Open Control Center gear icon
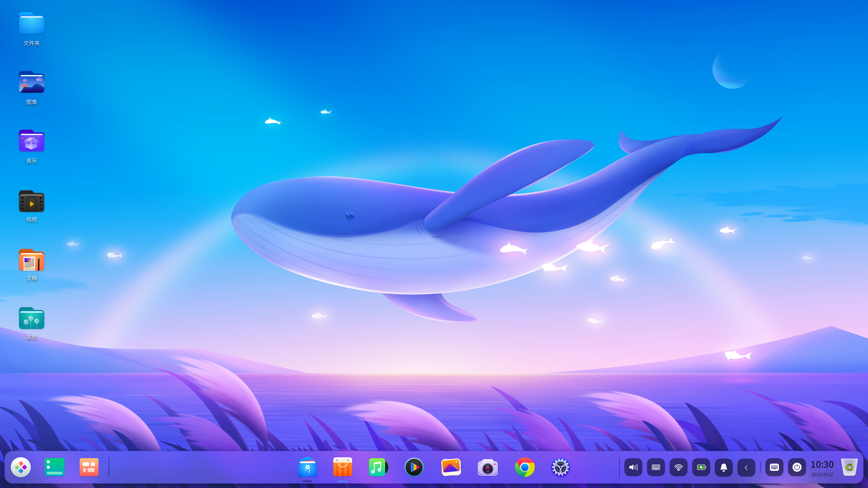 click(x=560, y=467)
